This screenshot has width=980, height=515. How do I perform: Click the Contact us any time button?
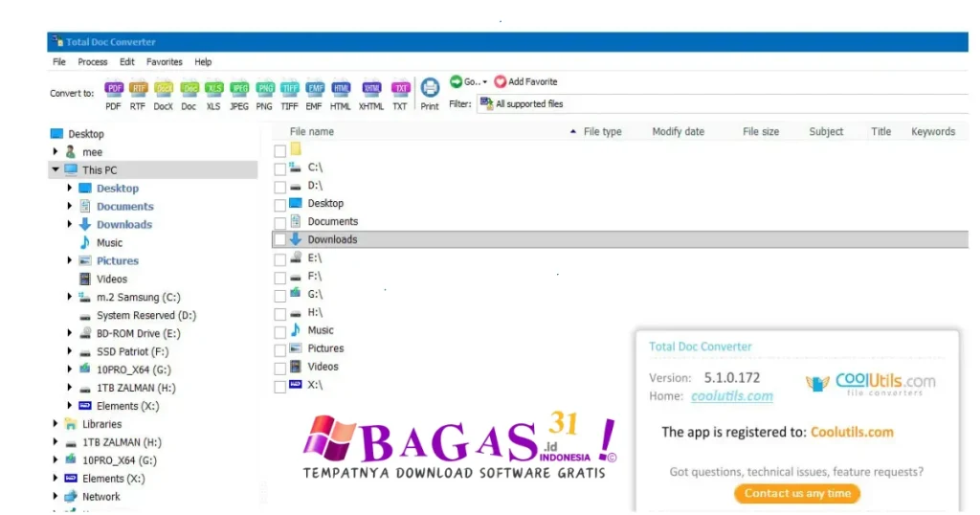click(797, 493)
